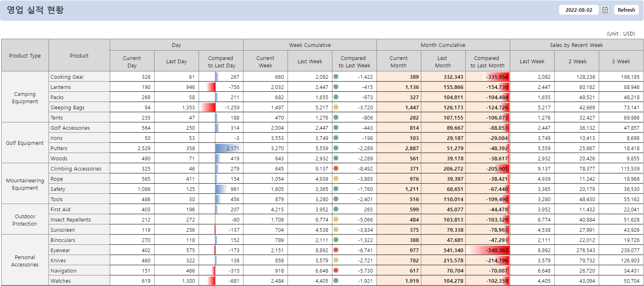Click the Compared to Last Month column header
This screenshot has height=286, width=644.
tap(487, 62)
